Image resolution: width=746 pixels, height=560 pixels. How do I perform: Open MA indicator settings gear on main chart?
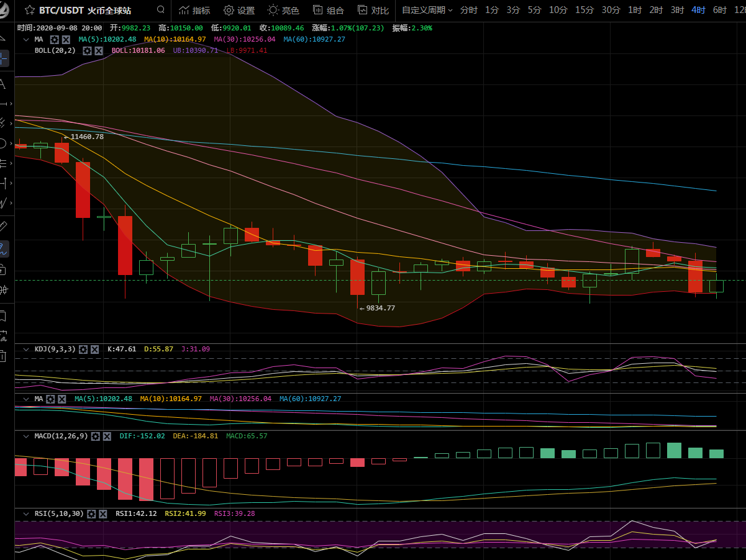coord(54,39)
